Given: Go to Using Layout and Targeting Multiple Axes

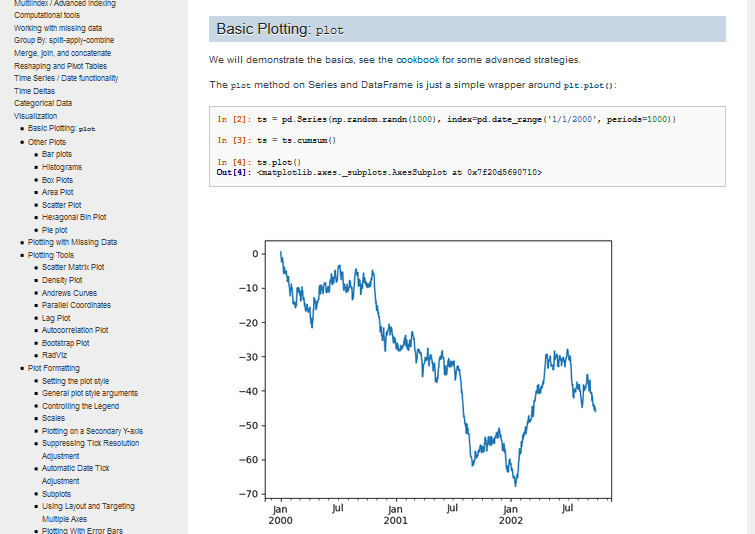Looking at the screenshot, I should point(88,513).
